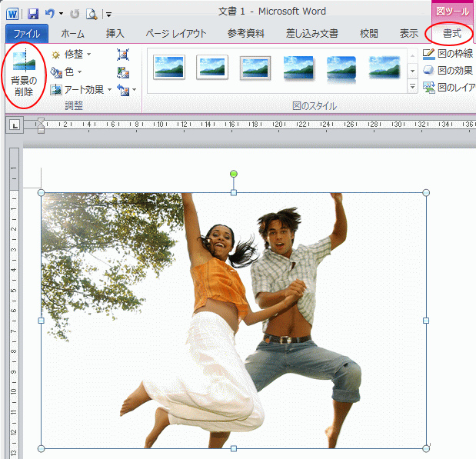Screen dimensions: 476x459
Task: Switch to the 表示 tab
Action: [x=408, y=34]
